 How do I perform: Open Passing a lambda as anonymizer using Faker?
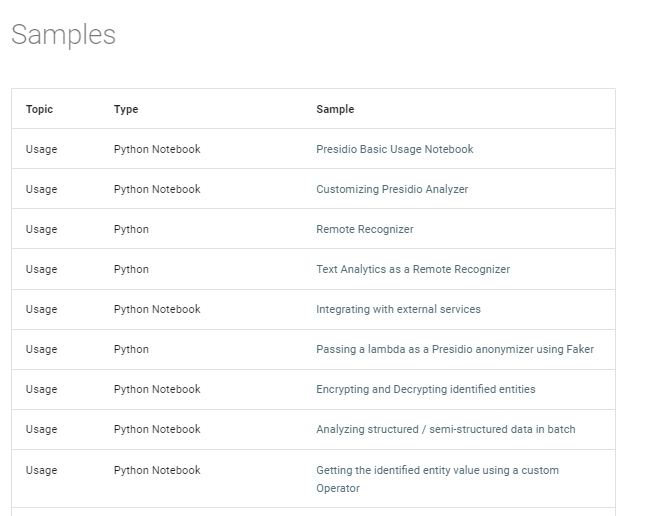(x=455, y=349)
